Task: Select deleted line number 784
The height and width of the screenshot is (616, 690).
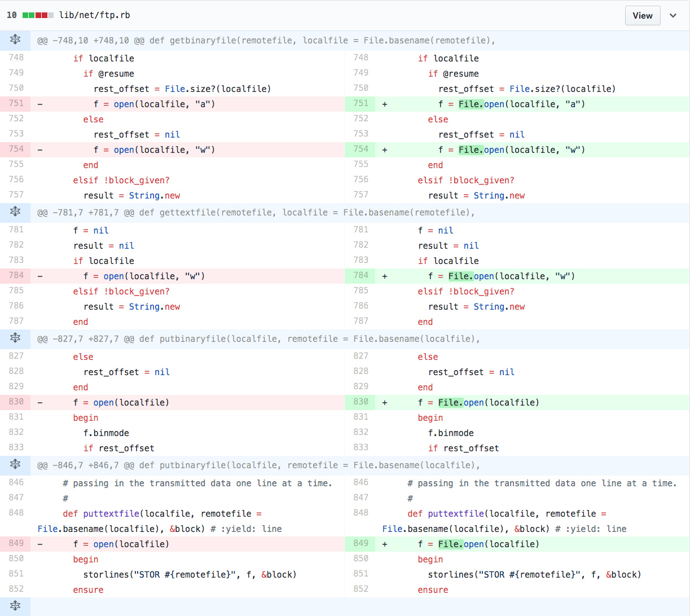Action: point(16,276)
